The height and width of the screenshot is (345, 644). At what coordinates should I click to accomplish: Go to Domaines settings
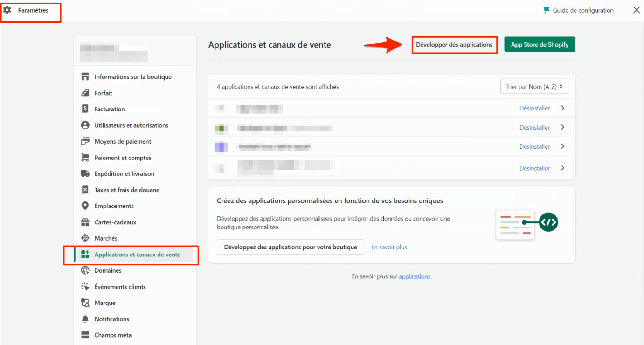tap(108, 270)
